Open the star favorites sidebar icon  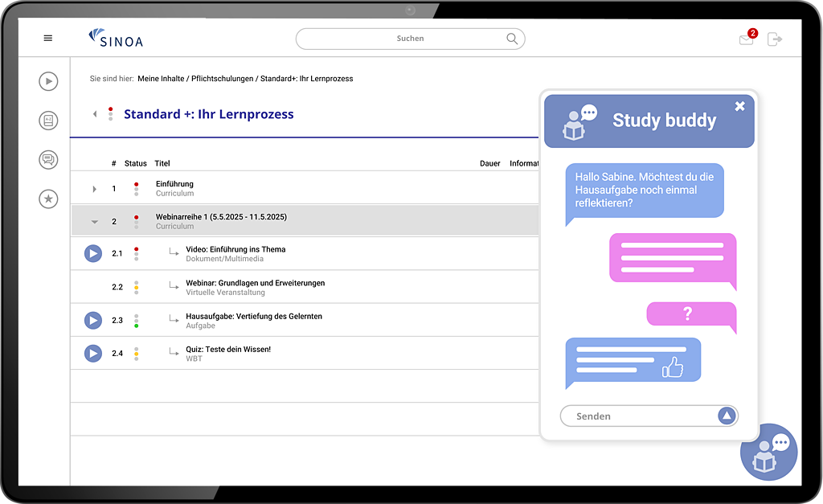point(48,199)
